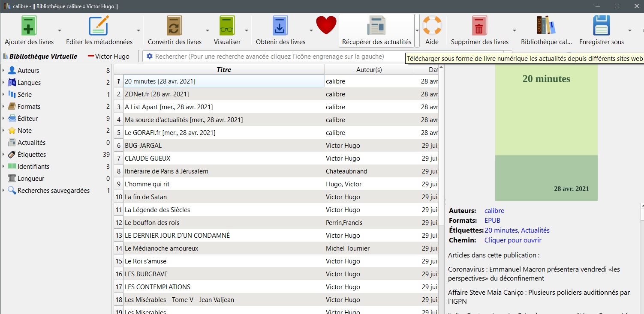Screen dimensions: 644x314
Task: Select row 20 minutes [28 avr. 2021]
Action: pyautogui.click(x=276, y=81)
